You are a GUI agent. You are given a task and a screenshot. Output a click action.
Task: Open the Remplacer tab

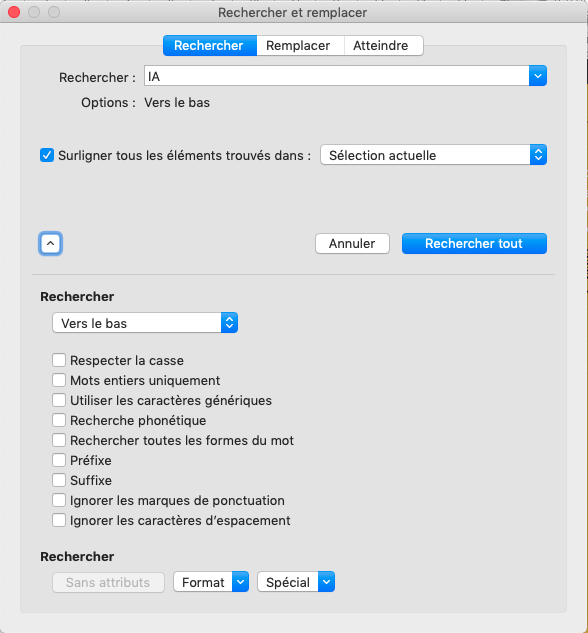(298, 45)
